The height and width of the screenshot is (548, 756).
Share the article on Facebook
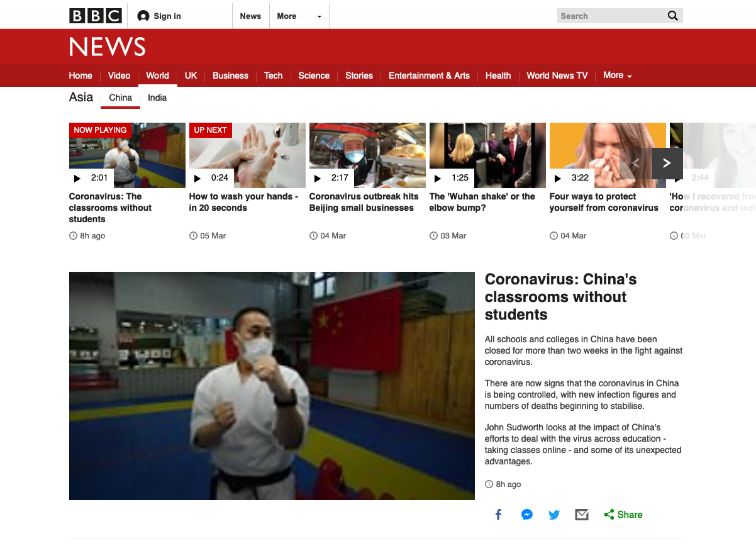pos(498,515)
